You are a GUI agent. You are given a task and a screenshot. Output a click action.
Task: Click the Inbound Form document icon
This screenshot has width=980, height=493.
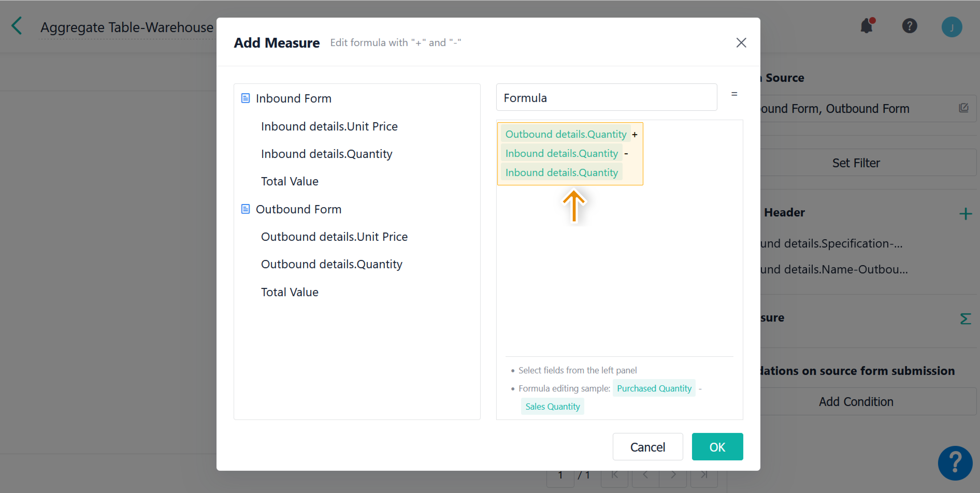245,98
